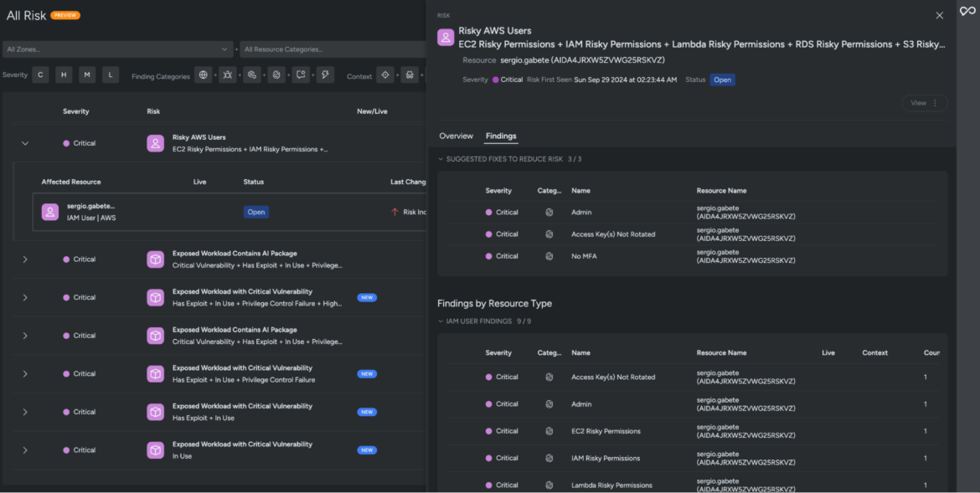The height and width of the screenshot is (493, 980).
Task: Collapse the Risky AWS Users risk row
Action: point(25,143)
